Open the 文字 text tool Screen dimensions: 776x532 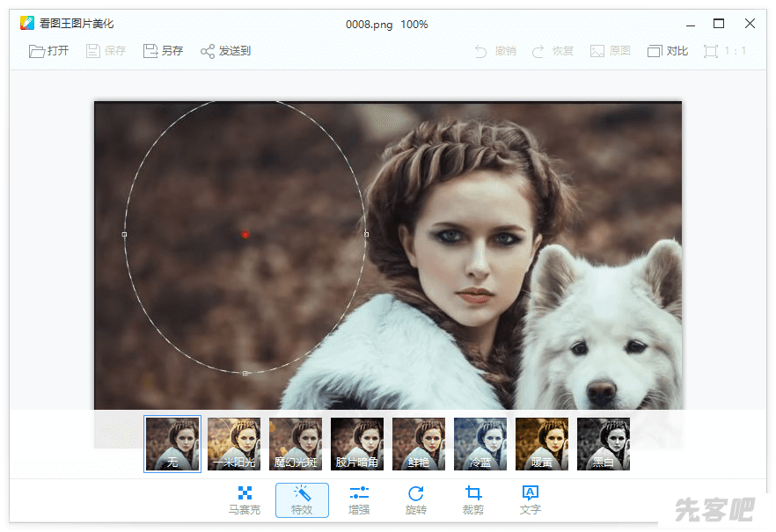click(x=531, y=499)
